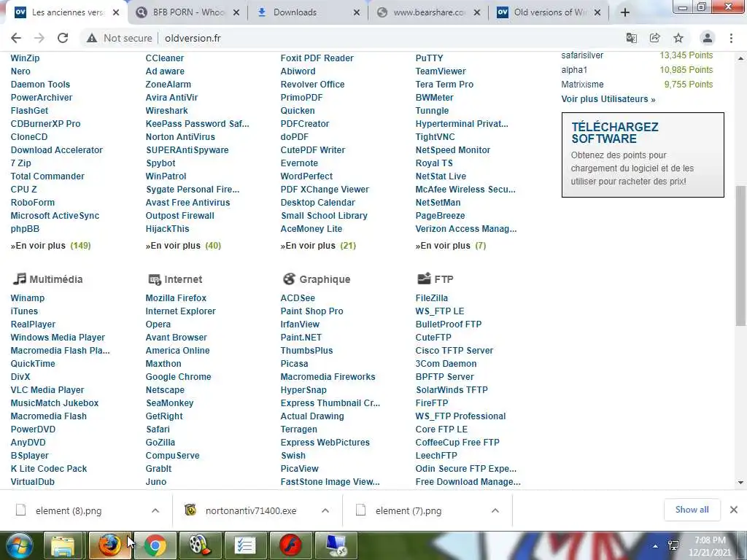
Task: Click the Internet category icon
Action: [155, 279]
